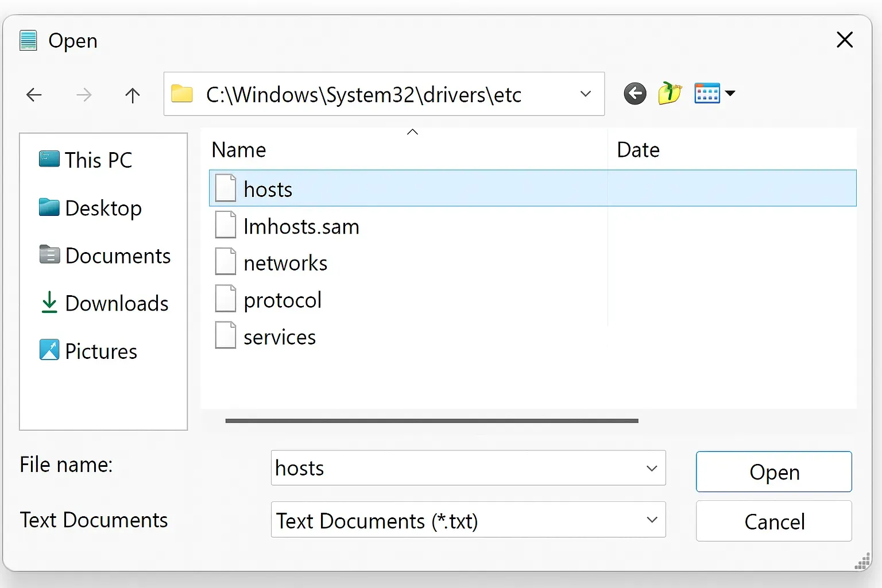Click the file icon beside lmhosts.sam
The width and height of the screenshot is (882, 588).
(226, 225)
